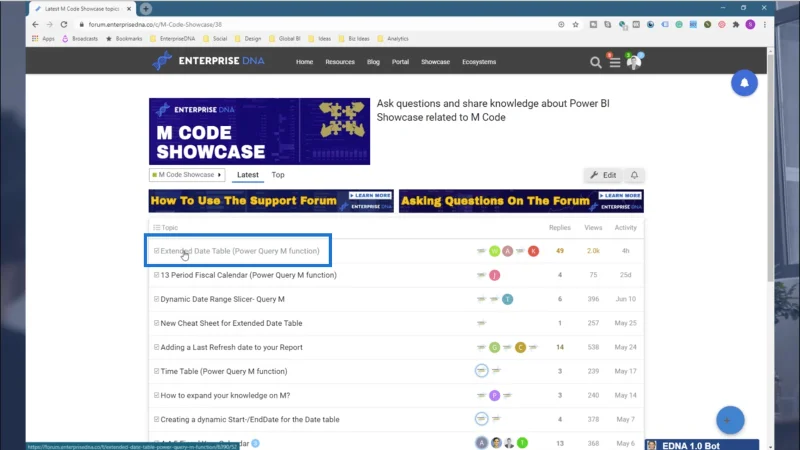The image size is (800, 450).
Task: Click the green G avatar in Last Refresh row
Action: coord(494,347)
